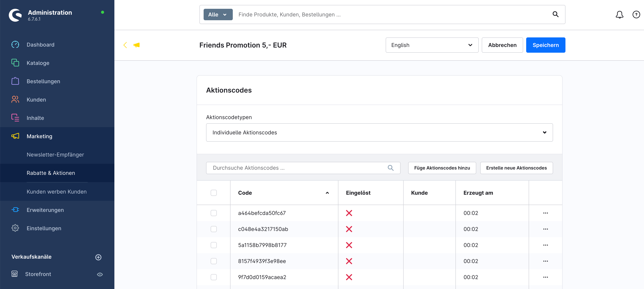Expand the Aktionscodetypen dropdown
Viewport: 644px width, 289px height.
point(379,132)
